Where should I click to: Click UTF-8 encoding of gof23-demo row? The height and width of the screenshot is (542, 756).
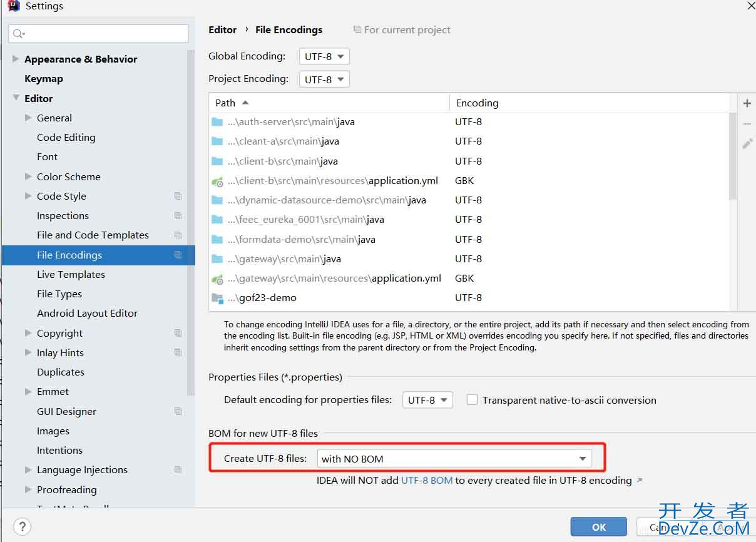point(469,298)
